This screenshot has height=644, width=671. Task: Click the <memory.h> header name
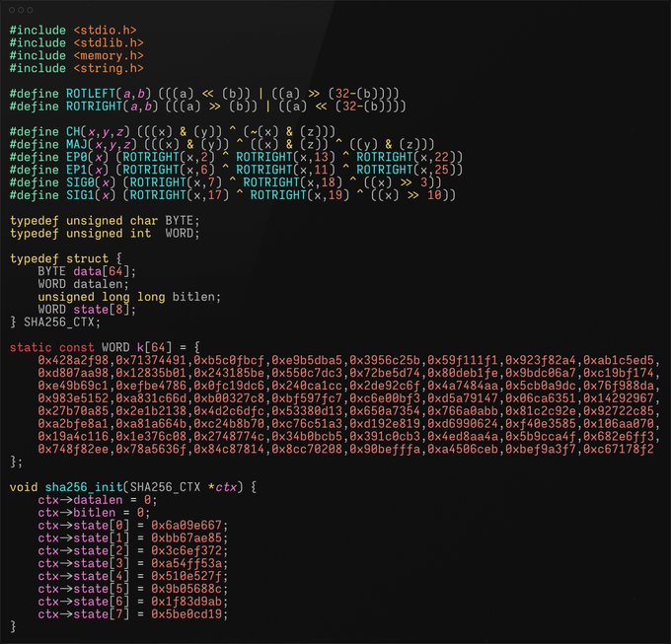[x=109, y=56]
